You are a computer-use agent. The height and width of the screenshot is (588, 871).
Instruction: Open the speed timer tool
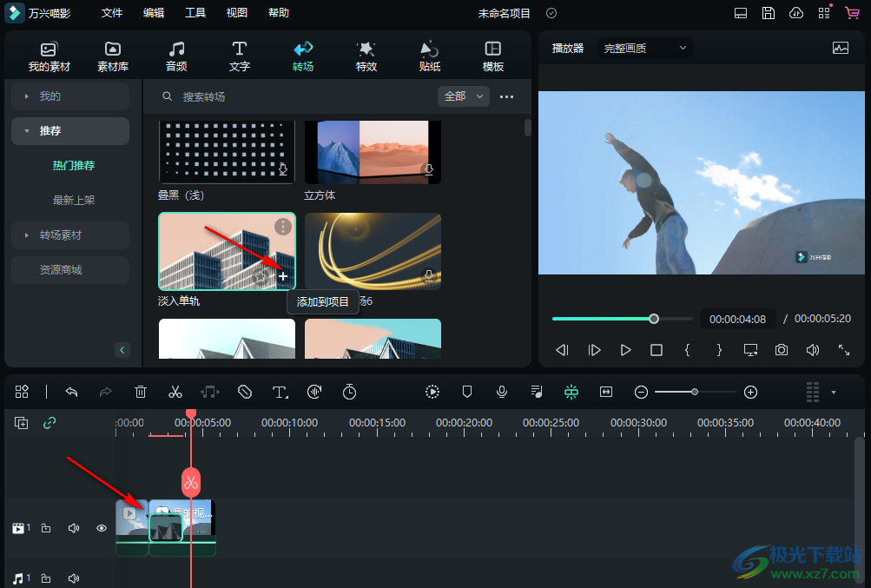pyautogui.click(x=349, y=392)
